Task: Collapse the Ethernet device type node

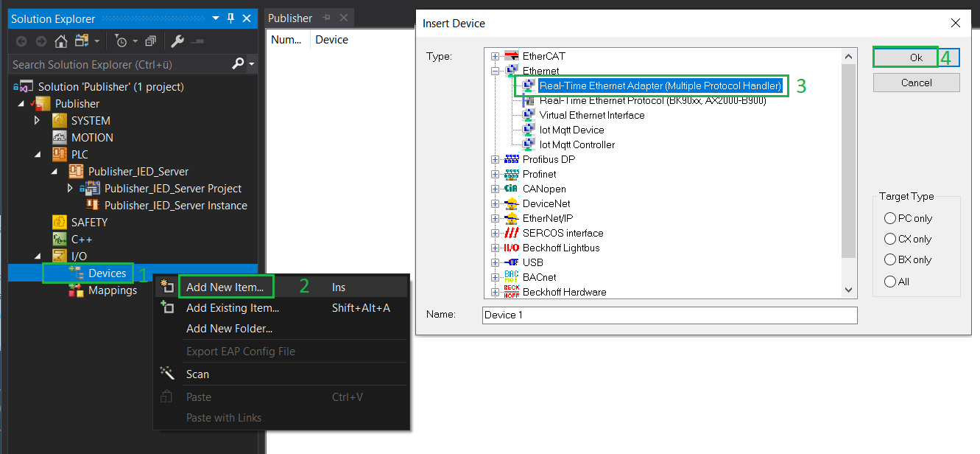Action: [496, 71]
